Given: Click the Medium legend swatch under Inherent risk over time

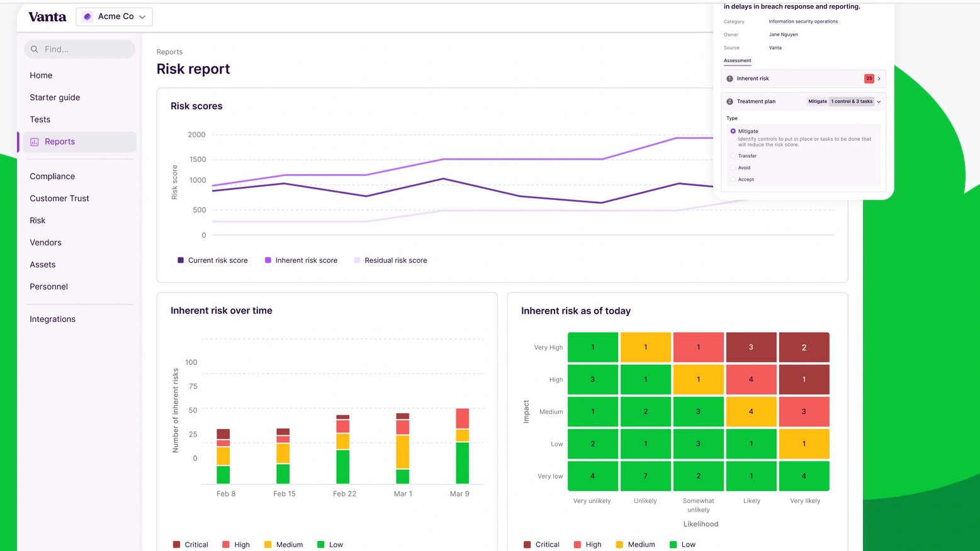Looking at the screenshot, I should [x=268, y=545].
